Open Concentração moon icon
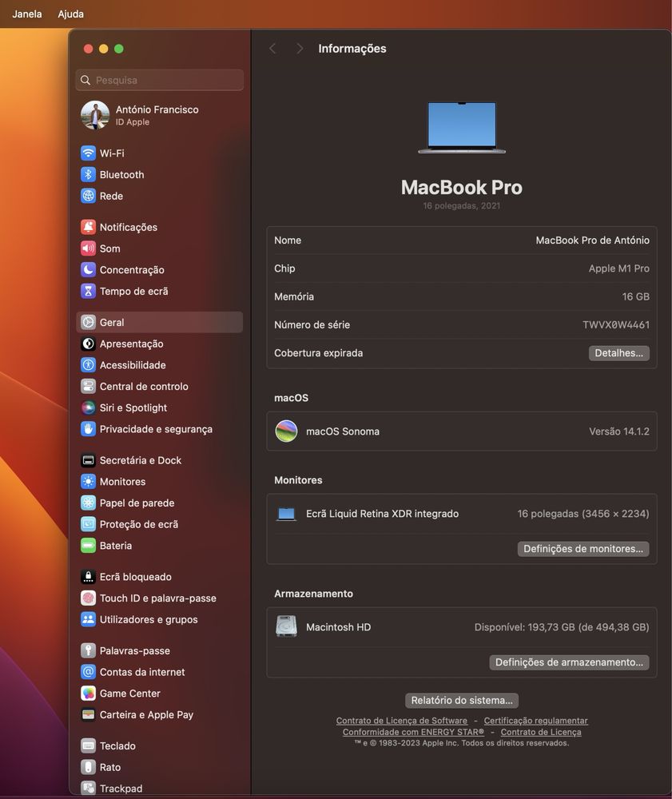 click(x=88, y=269)
